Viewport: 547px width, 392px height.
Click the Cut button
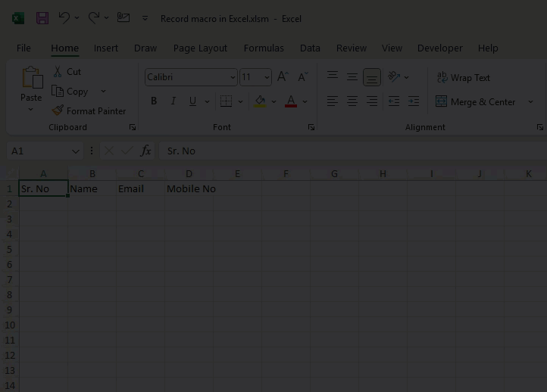pos(67,72)
